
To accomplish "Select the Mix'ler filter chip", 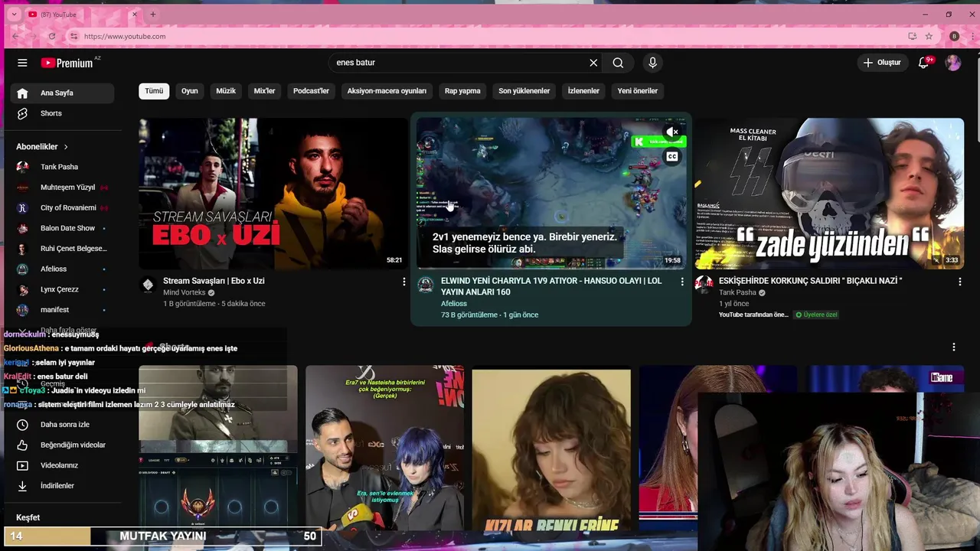I will tap(264, 91).
